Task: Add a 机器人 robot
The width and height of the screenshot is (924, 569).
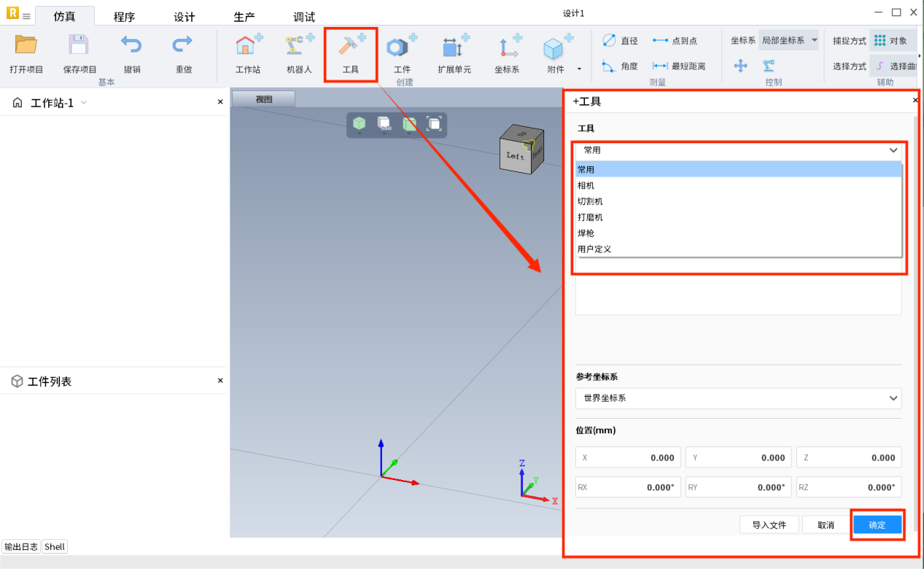Action: [x=298, y=47]
